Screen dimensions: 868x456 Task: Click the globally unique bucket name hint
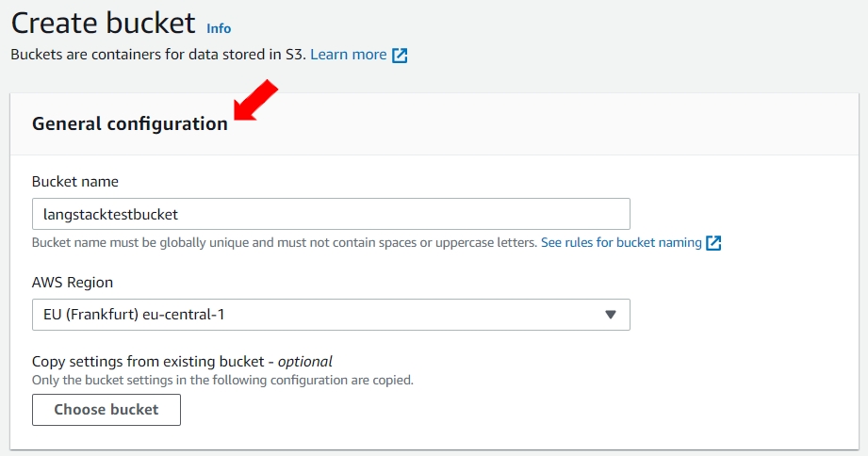click(x=283, y=243)
